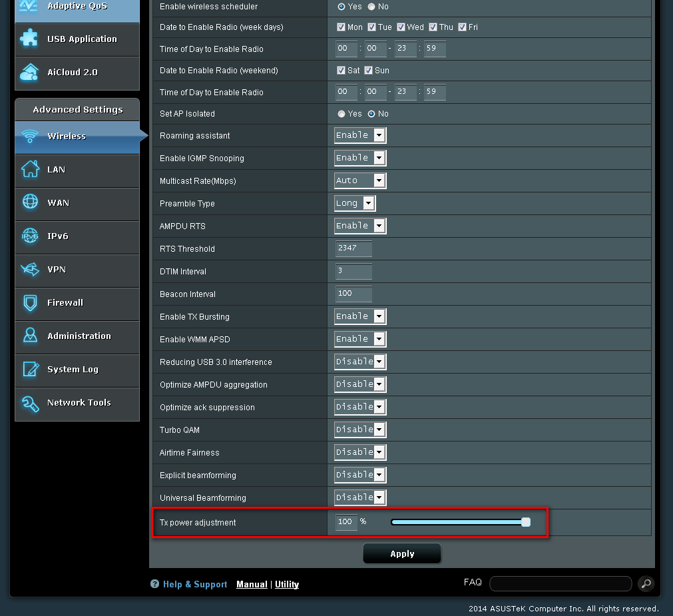Viewport: 673px width, 616px height.
Task: Click the Network Tools wrench icon
Action: (30, 403)
